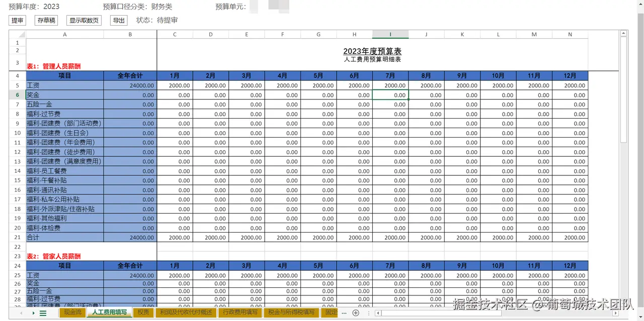This screenshot has height=321, width=644.
Task: Click 人工费用预算明细表 subtitle
Action: pos(372,60)
